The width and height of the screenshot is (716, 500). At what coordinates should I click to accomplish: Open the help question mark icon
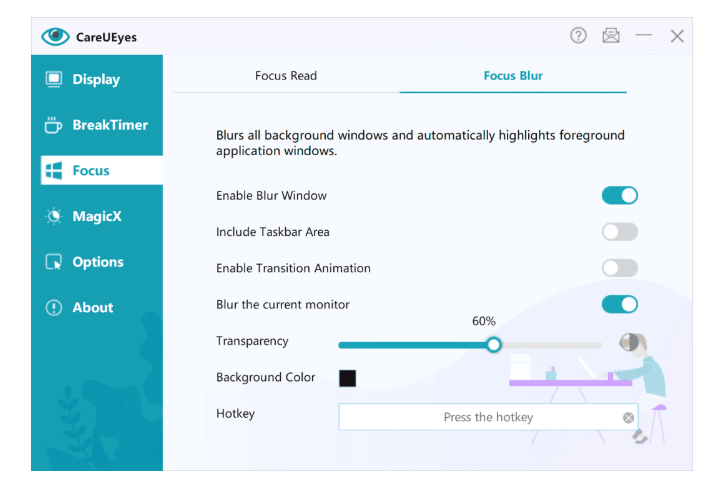coord(578,36)
